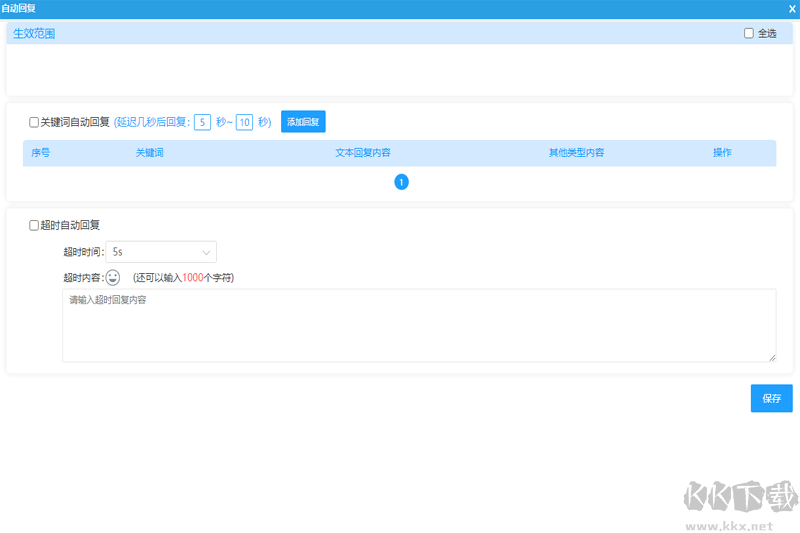This screenshot has width=800, height=533.
Task: Enable the 全选 checkbox
Action: pyautogui.click(x=748, y=33)
